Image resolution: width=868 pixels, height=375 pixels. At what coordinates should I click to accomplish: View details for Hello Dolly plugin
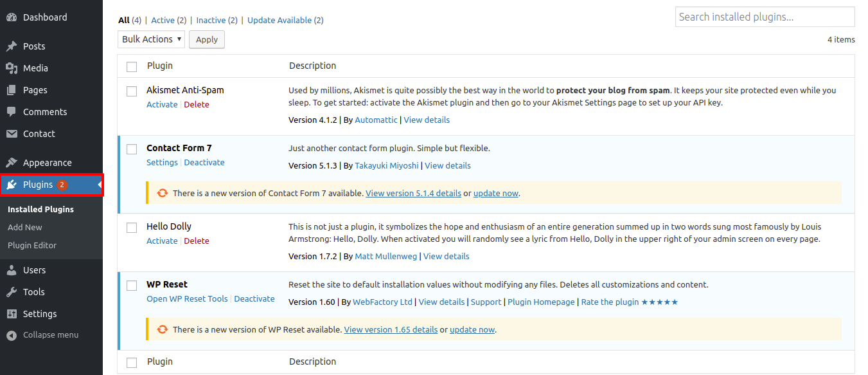coord(446,256)
